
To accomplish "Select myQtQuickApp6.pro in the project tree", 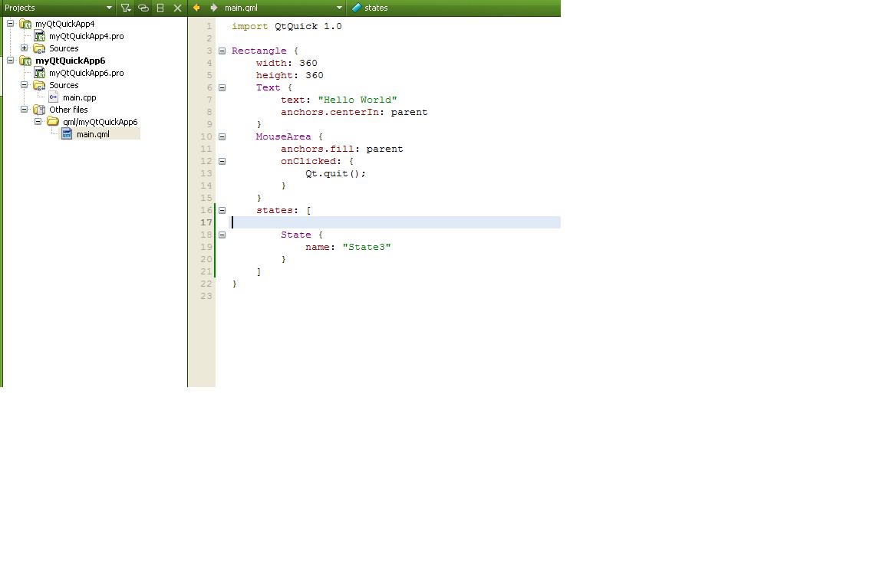I will 86,73.
